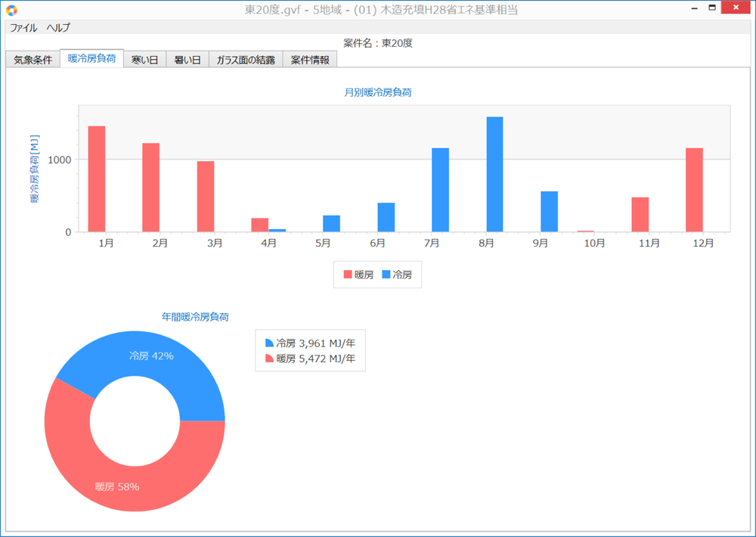Viewport: 756px width, 537px height.
Task: Click the 1月 heating bar
Action: click(x=97, y=179)
